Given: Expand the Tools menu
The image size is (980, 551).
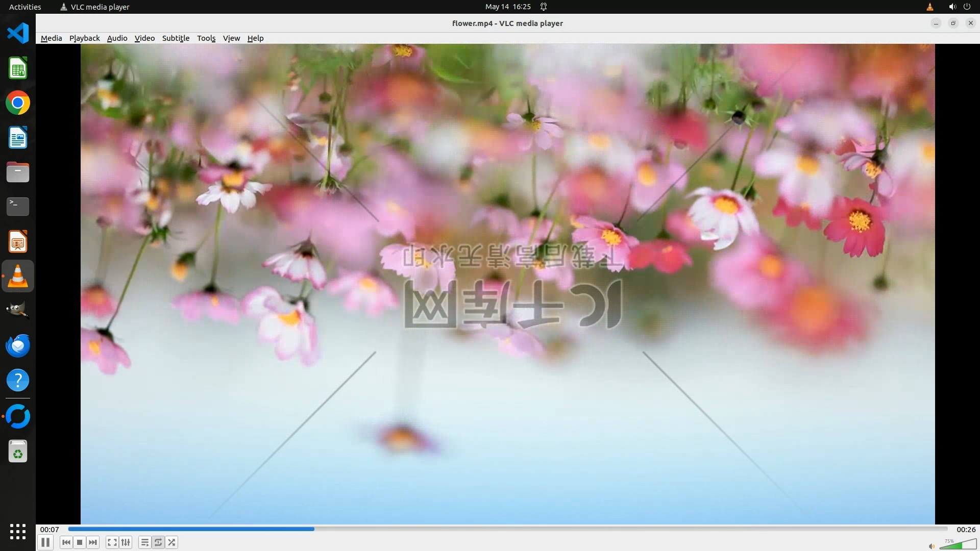Looking at the screenshot, I should 206,38.
